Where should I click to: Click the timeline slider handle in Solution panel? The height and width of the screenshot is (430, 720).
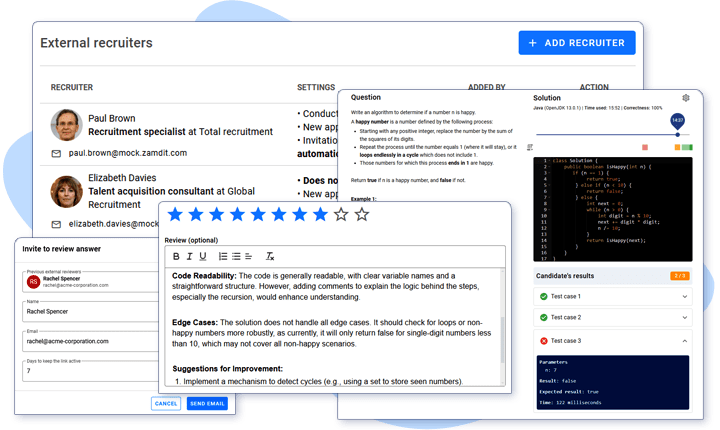tap(678, 135)
